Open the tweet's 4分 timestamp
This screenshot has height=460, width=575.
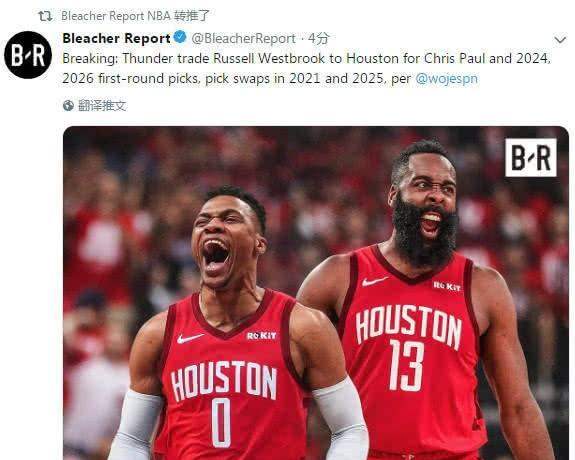click(x=318, y=38)
